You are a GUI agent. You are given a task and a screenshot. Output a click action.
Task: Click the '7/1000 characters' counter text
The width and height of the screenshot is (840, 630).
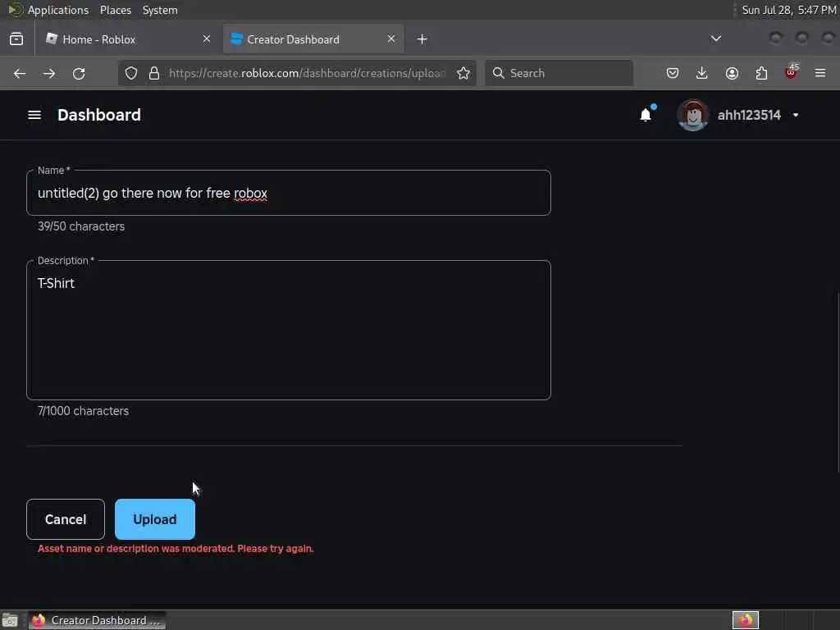(83, 411)
